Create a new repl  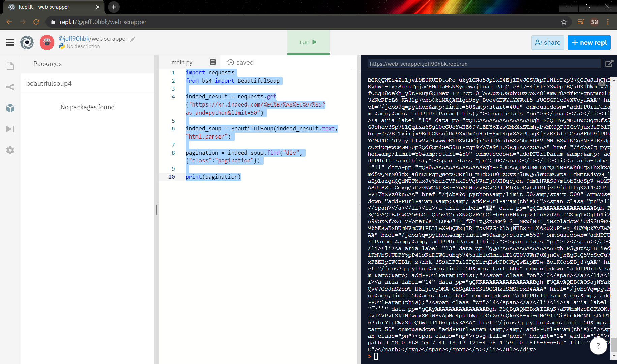pyautogui.click(x=589, y=42)
